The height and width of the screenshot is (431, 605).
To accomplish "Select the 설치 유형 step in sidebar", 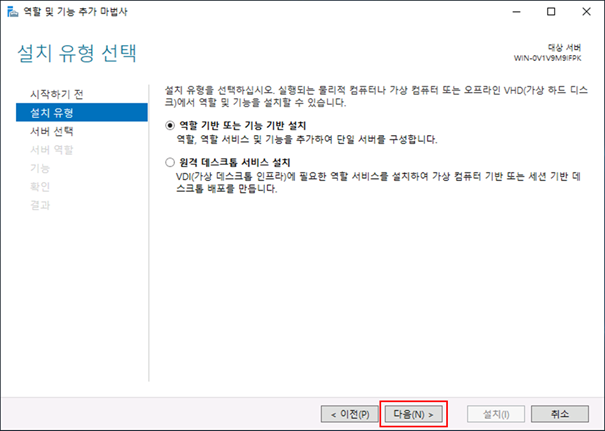I will [82, 112].
